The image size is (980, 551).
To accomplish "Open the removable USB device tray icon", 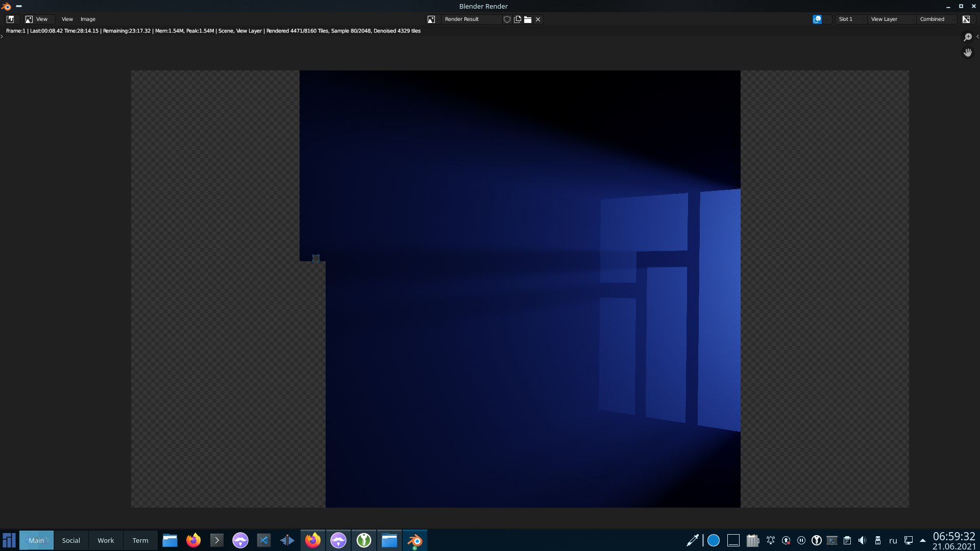I will tap(878, 540).
